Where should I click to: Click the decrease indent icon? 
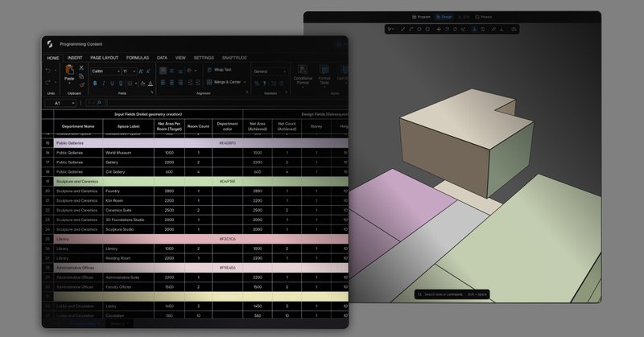[x=190, y=83]
